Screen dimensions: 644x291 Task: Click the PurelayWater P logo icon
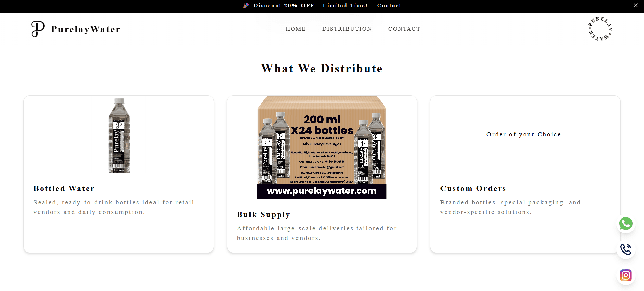(x=38, y=29)
